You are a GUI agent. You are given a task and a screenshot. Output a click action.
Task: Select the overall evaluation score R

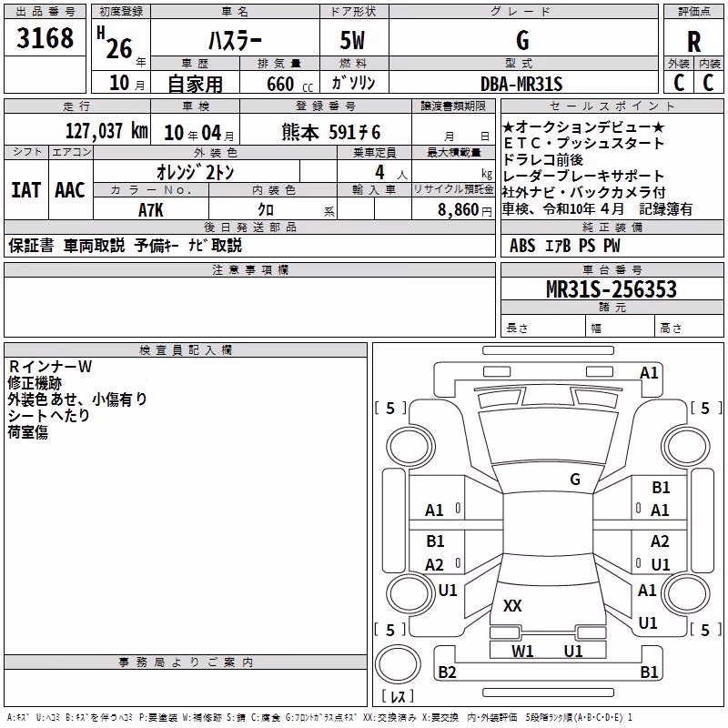tap(693, 42)
